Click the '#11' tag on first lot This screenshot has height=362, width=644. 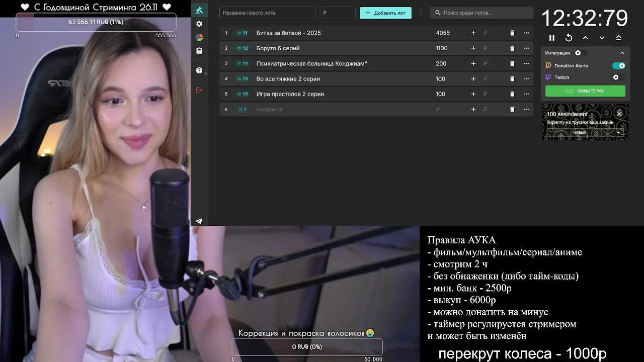243,33
